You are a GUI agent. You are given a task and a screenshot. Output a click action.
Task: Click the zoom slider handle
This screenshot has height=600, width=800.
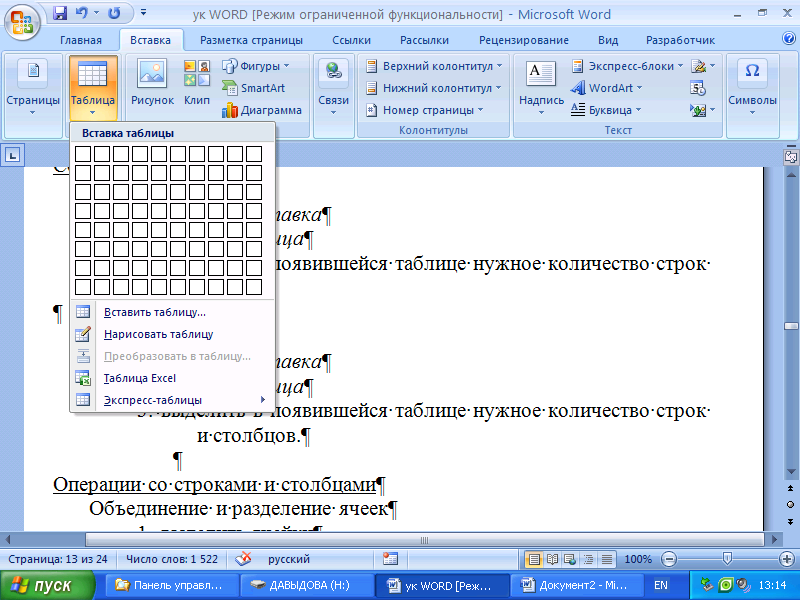727,559
